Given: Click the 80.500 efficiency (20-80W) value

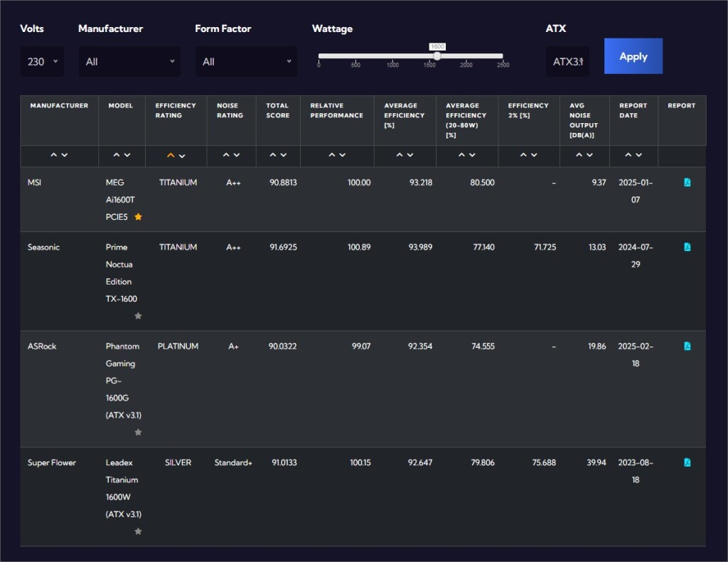Looking at the screenshot, I should 482,183.
